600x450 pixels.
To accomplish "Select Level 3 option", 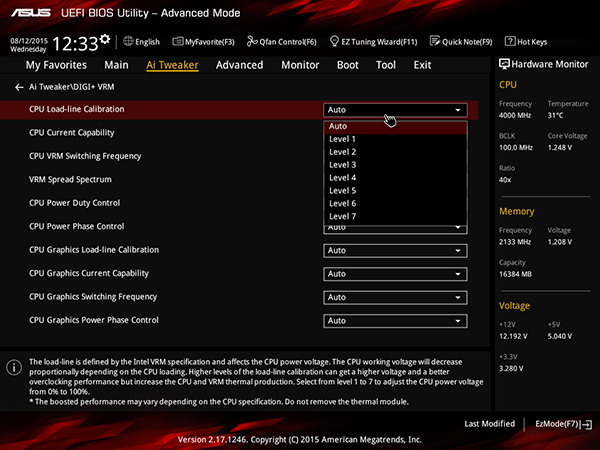I will [395, 165].
